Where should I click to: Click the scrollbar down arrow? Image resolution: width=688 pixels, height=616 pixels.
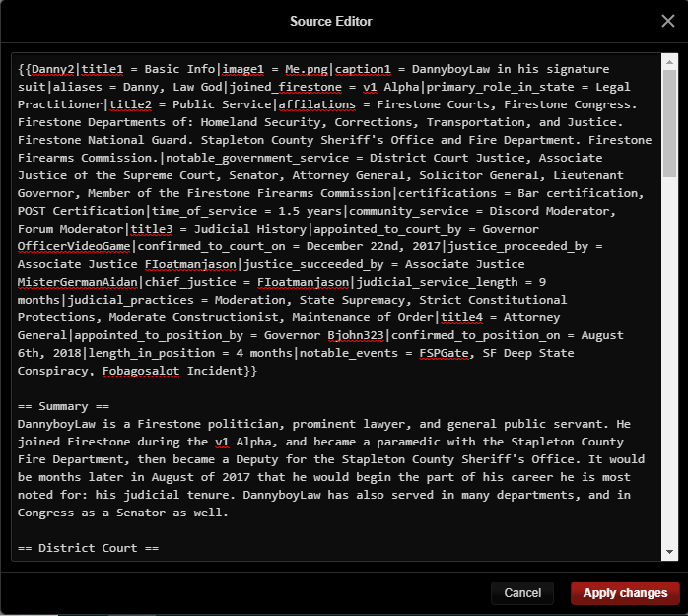point(669,551)
